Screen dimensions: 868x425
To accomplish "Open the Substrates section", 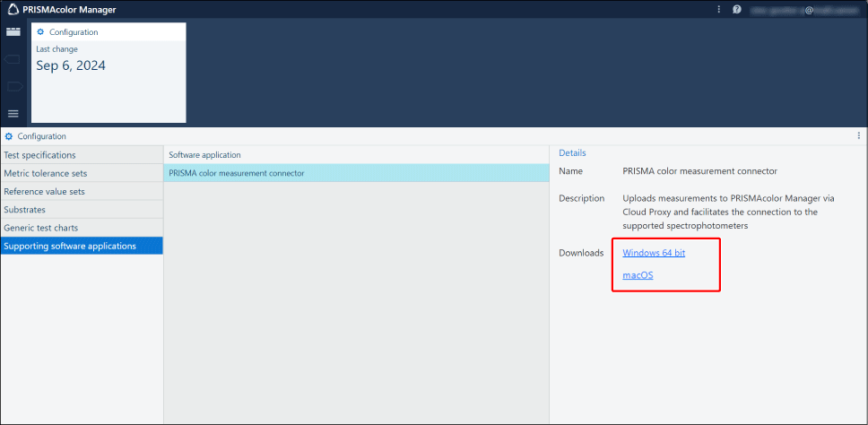I will click(82, 210).
